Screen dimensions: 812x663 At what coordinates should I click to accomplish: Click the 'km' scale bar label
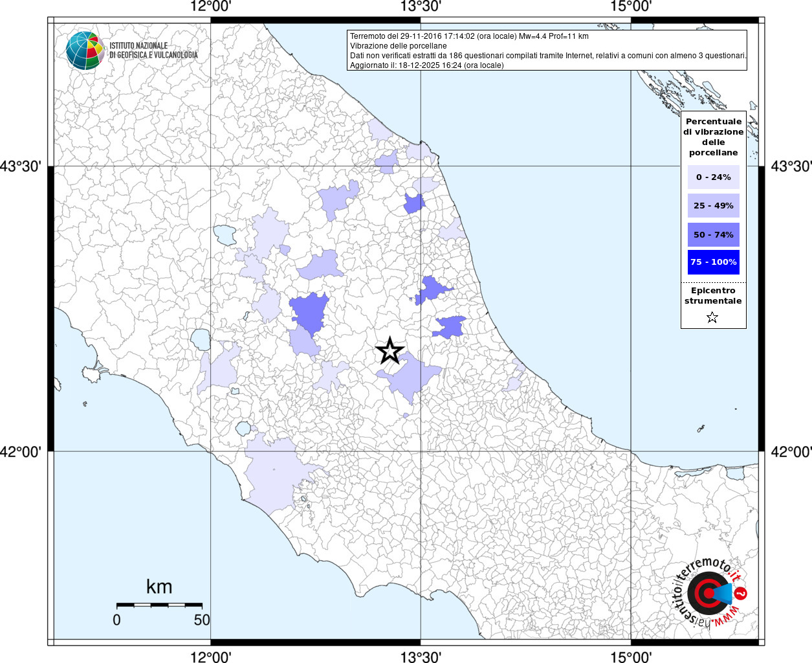[x=159, y=587]
